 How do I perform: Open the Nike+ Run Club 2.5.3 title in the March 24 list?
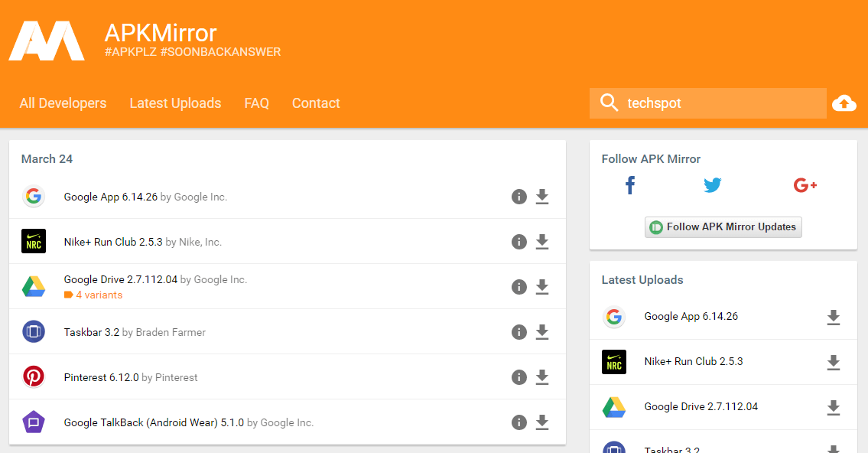[x=113, y=242]
